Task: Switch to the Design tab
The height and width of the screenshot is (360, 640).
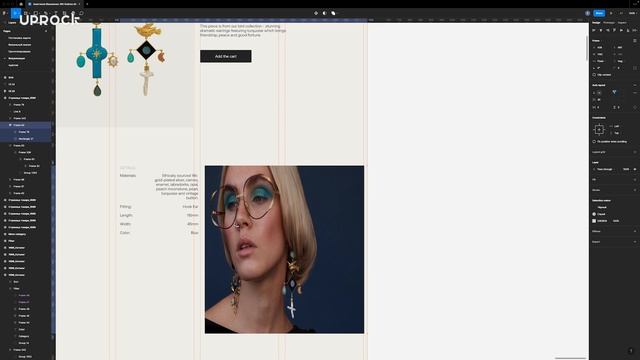Action: [596, 22]
